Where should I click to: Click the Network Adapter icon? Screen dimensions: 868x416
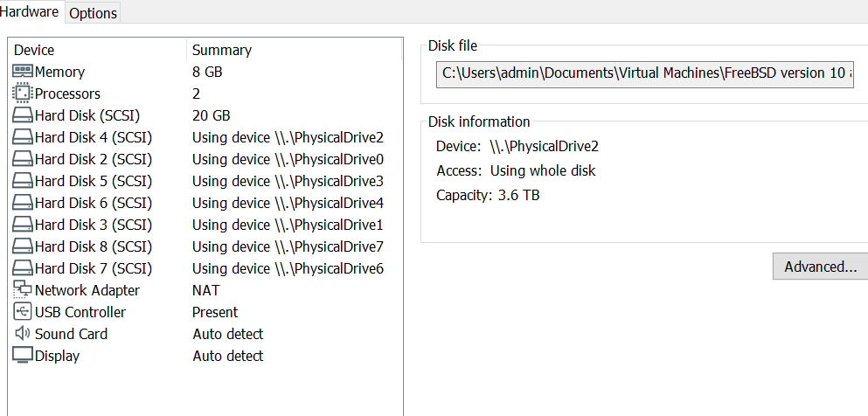pos(23,290)
